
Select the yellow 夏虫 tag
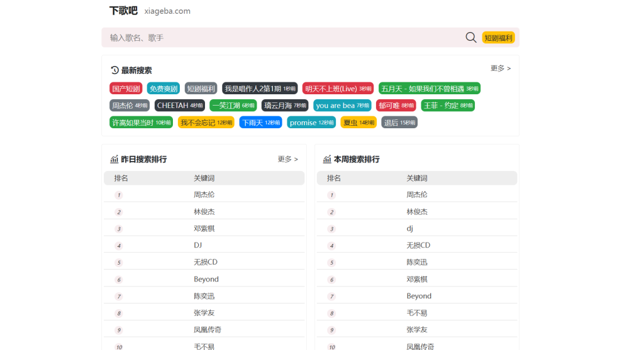point(358,123)
